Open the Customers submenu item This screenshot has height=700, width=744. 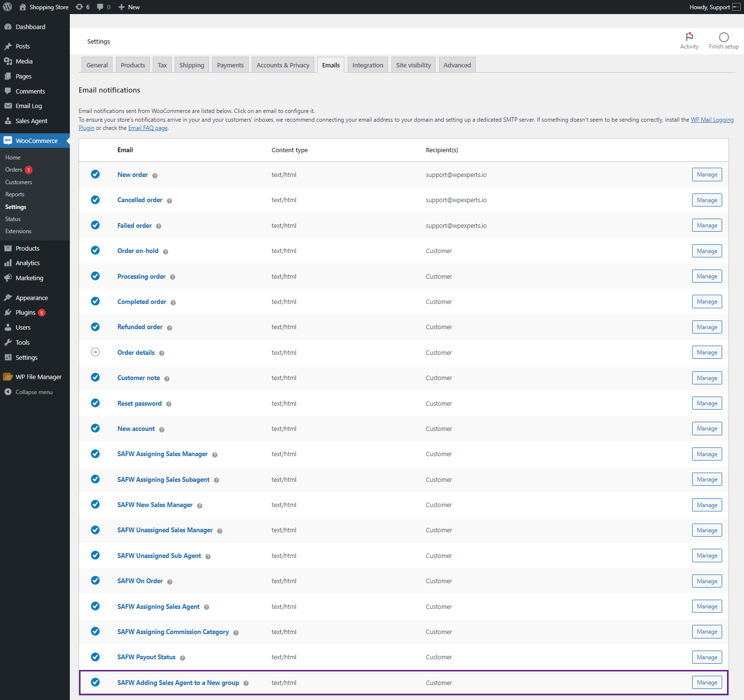tap(18, 182)
